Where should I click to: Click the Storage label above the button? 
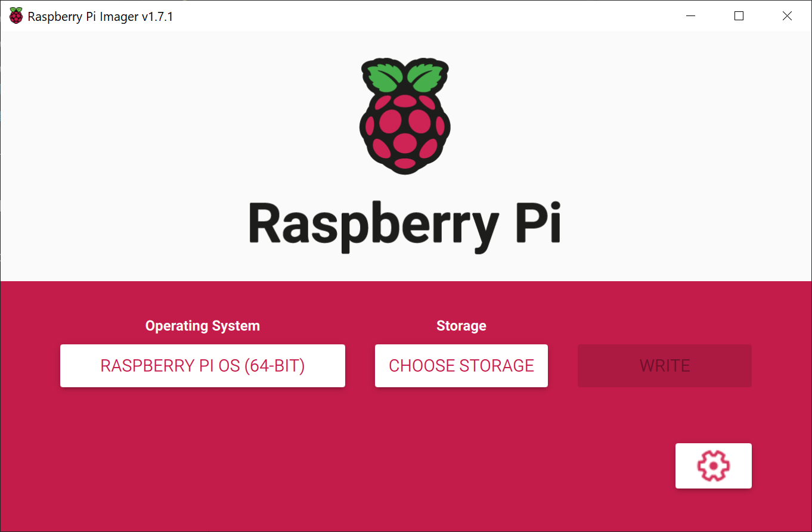pyautogui.click(x=461, y=326)
